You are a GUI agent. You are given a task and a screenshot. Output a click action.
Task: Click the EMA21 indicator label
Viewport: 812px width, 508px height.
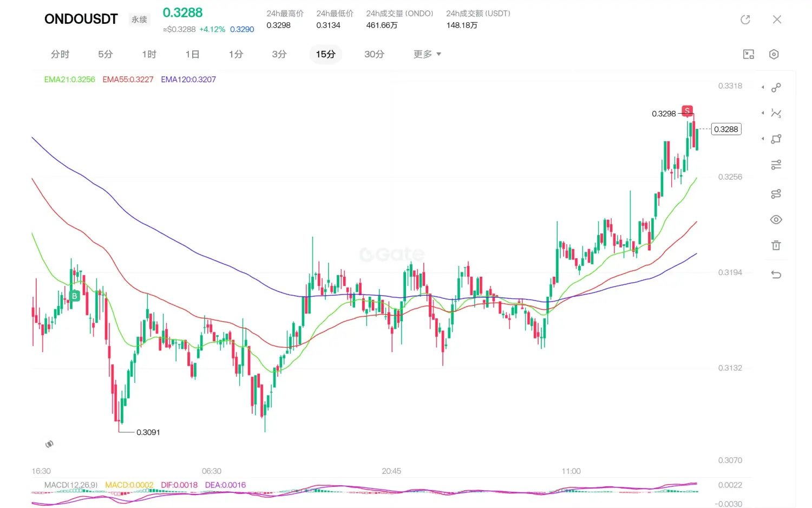coord(69,79)
